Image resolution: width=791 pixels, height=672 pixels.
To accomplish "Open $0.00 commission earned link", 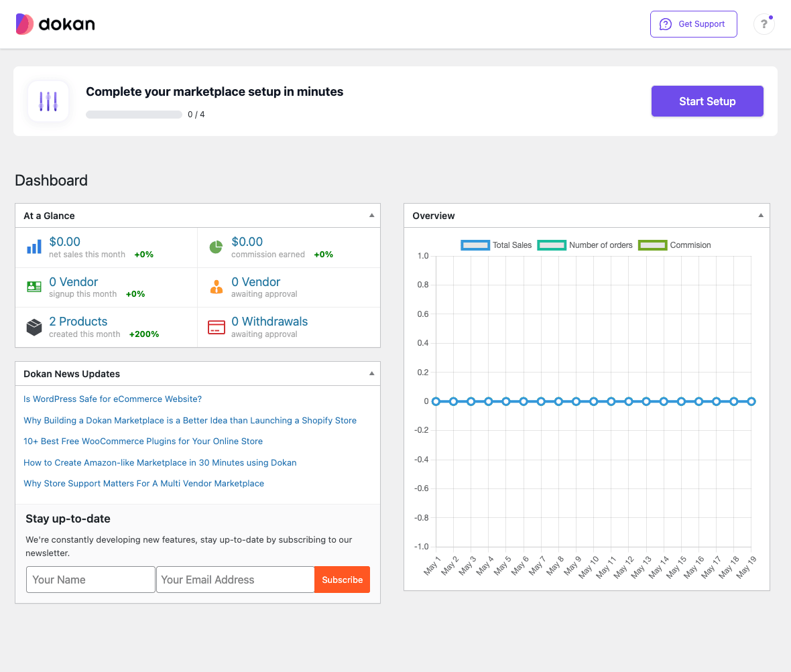I will pyautogui.click(x=247, y=242).
